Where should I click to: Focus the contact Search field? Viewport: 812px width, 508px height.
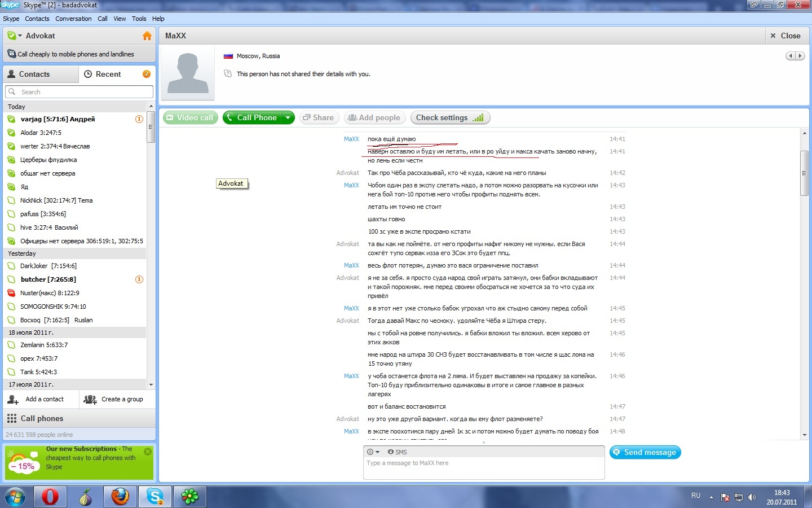tap(79, 91)
